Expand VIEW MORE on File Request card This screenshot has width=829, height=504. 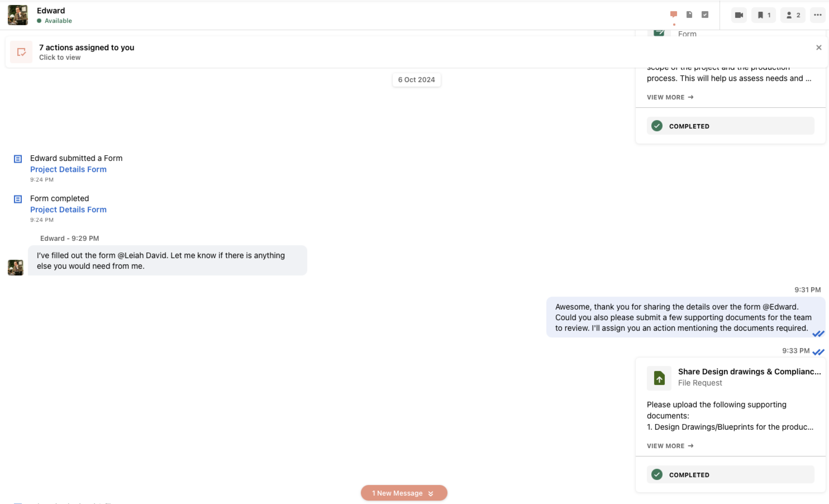(x=670, y=446)
